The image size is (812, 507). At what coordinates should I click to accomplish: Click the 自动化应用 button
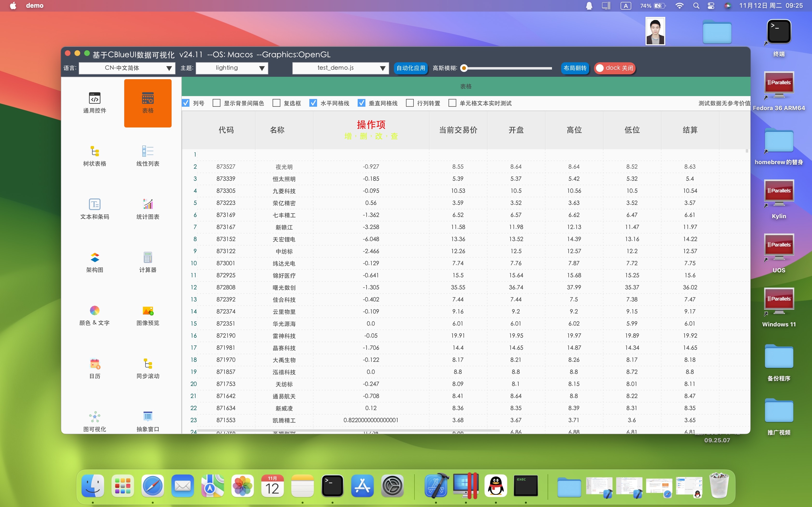[410, 68]
